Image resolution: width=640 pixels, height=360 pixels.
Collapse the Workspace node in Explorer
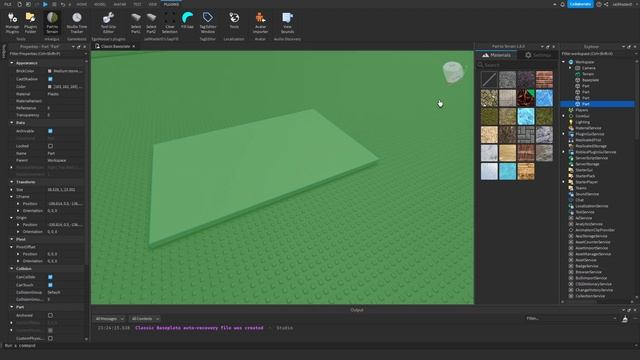(564, 62)
